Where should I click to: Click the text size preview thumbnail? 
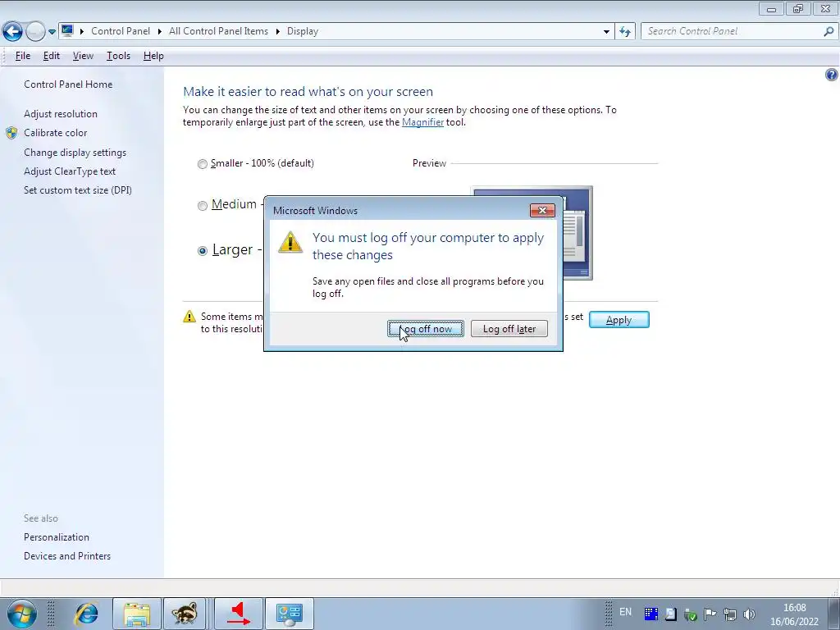point(577,233)
